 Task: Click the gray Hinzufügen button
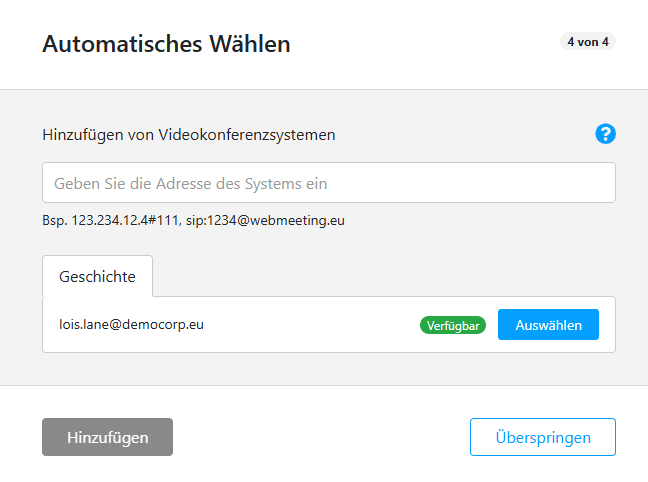tap(107, 437)
